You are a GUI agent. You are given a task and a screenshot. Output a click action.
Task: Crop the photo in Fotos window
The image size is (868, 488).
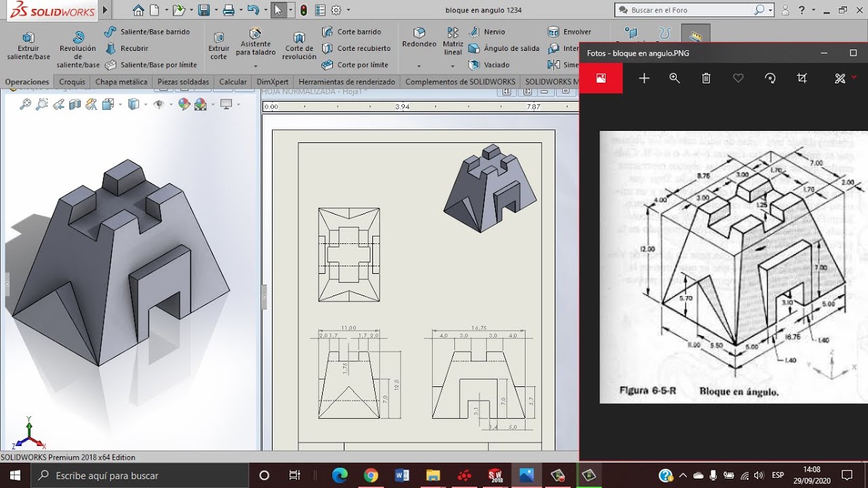tap(802, 78)
